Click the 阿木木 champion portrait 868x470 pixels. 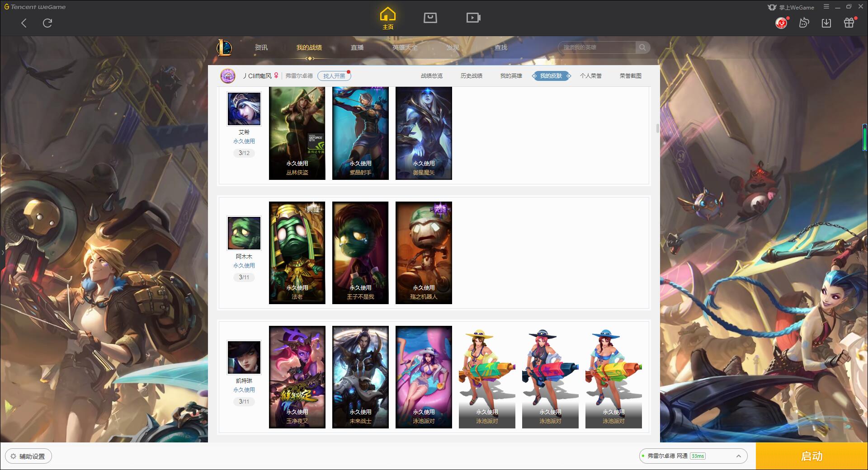click(x=244, y=233)
